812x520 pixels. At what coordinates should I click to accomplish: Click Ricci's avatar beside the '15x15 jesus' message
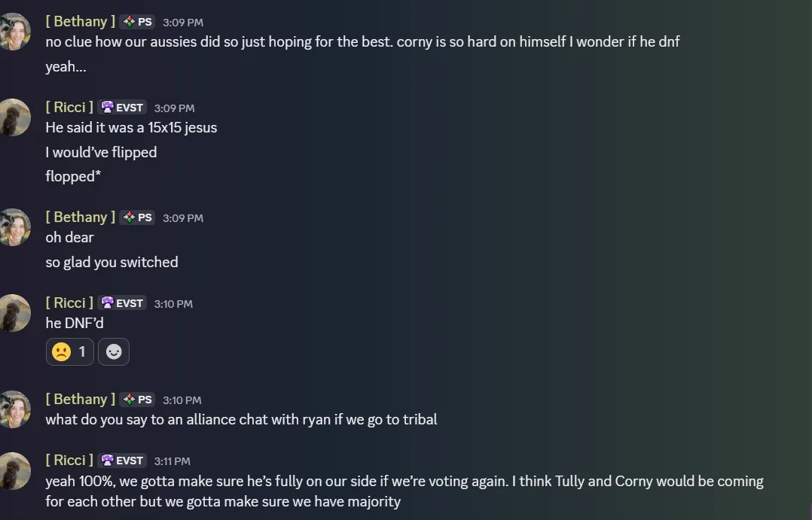14,117
